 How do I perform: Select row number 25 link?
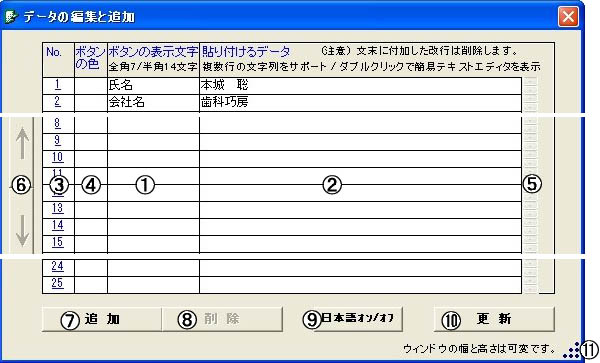[57, 283]
